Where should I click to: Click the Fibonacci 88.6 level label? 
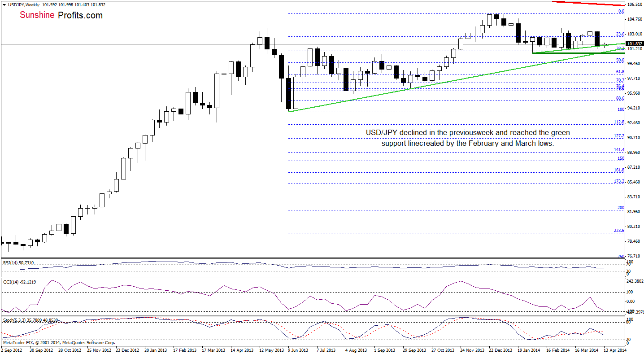pyautogui.click(x=621, y=98)
